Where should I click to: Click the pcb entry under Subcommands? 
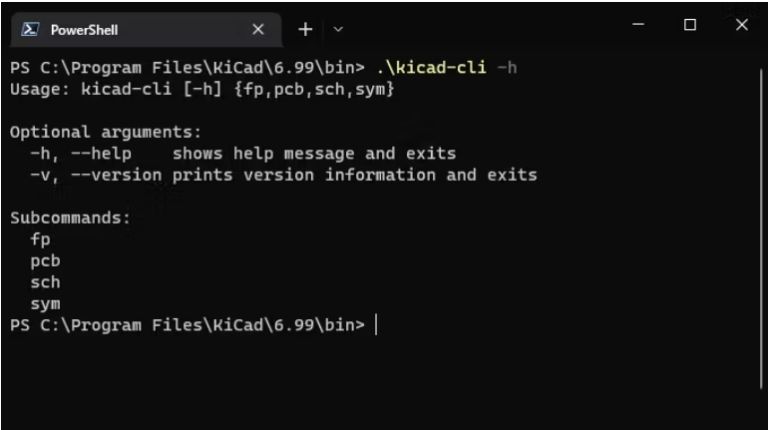click(45, 260)
